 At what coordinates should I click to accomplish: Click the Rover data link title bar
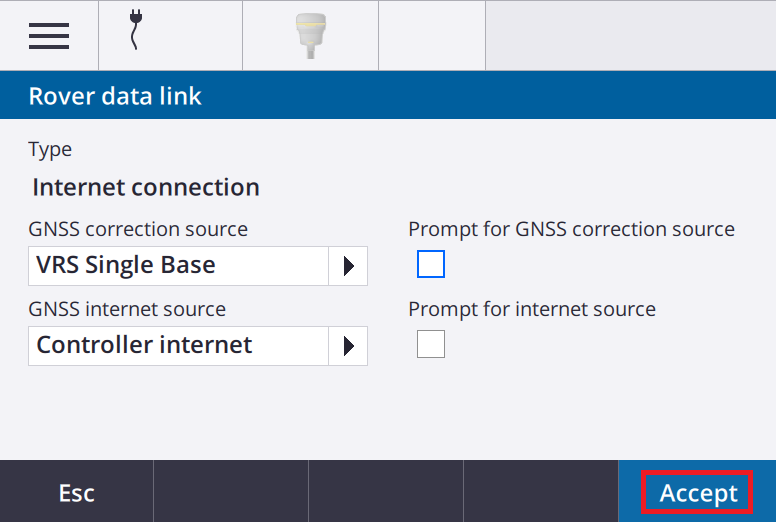click(388, 95)
